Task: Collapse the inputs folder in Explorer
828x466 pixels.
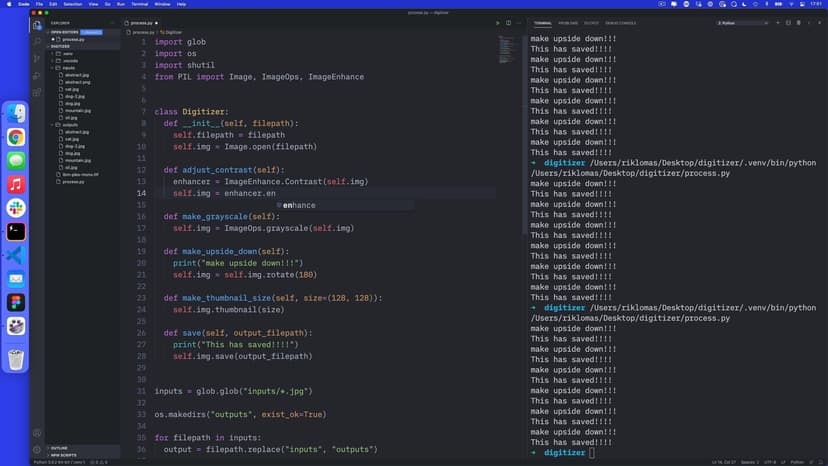Action: coord(69,68)
